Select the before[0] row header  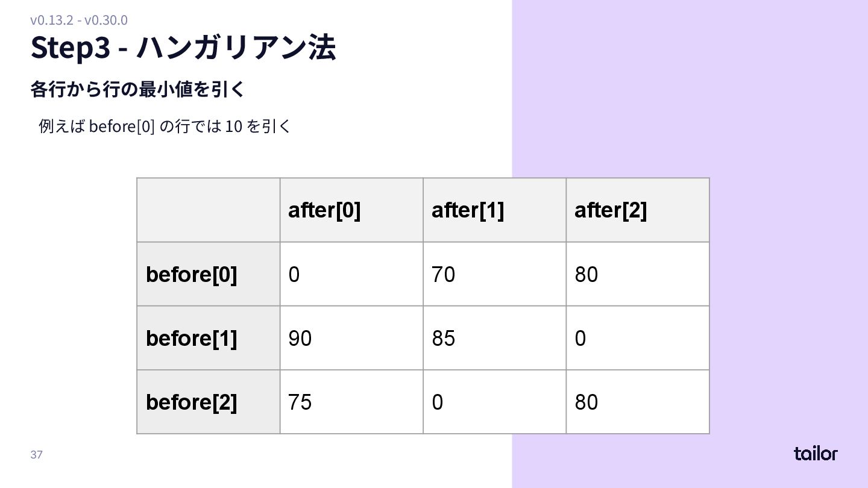point(192,275)
